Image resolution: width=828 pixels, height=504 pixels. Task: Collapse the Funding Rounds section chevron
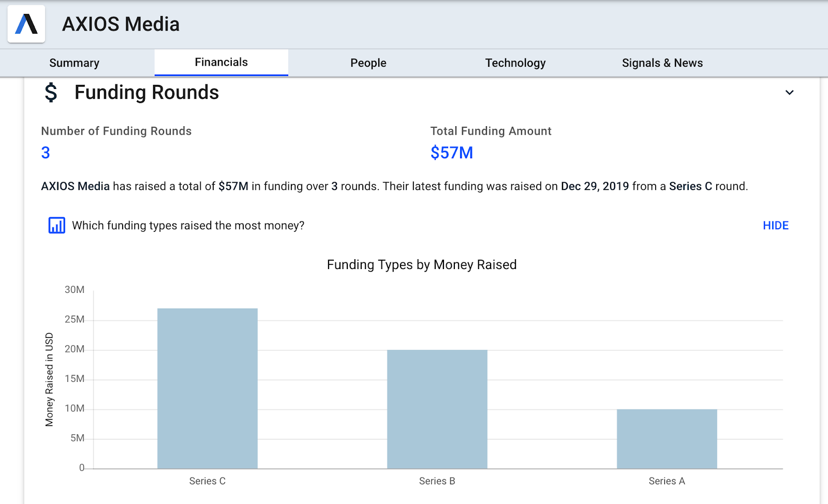789,93
